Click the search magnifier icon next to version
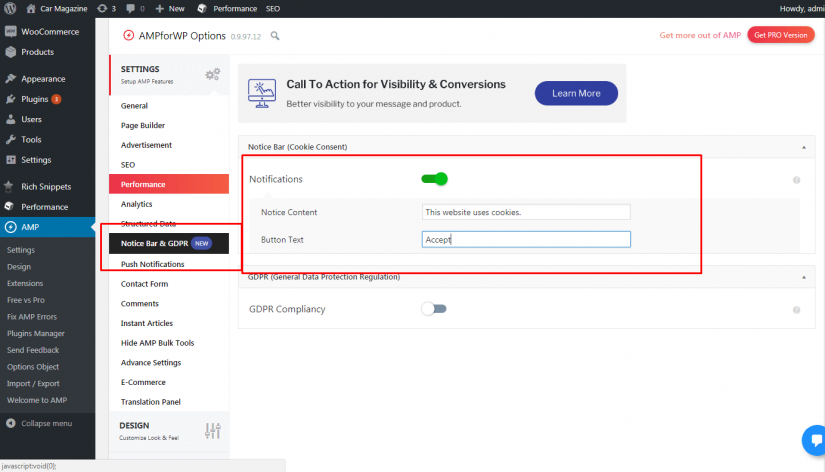This screenshot has height=472, width=825. [x=275, y=36]
